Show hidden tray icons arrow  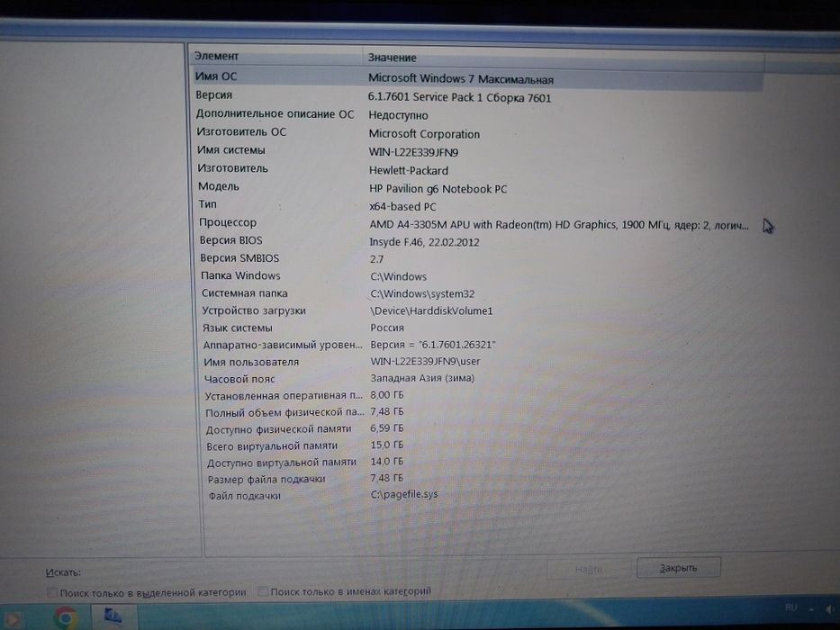[811, 609]
